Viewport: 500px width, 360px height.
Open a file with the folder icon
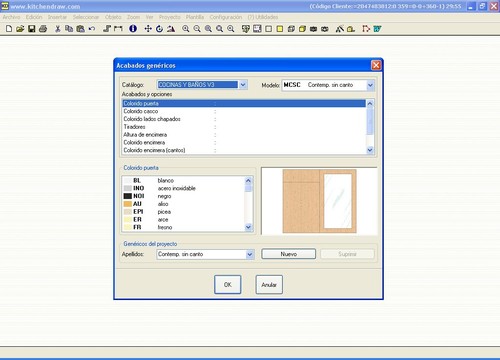(x=20, y=29)
